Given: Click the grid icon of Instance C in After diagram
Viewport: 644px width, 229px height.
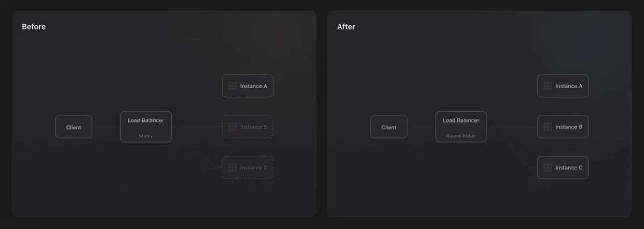Looking at the screenshot, I should [x=547, y=168].
